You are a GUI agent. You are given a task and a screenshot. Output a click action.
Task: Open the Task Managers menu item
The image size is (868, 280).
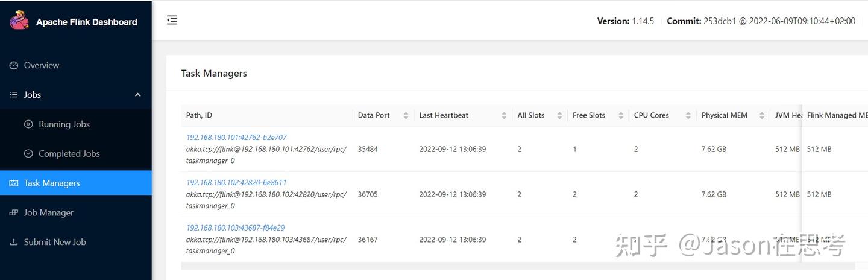[52, 183]
